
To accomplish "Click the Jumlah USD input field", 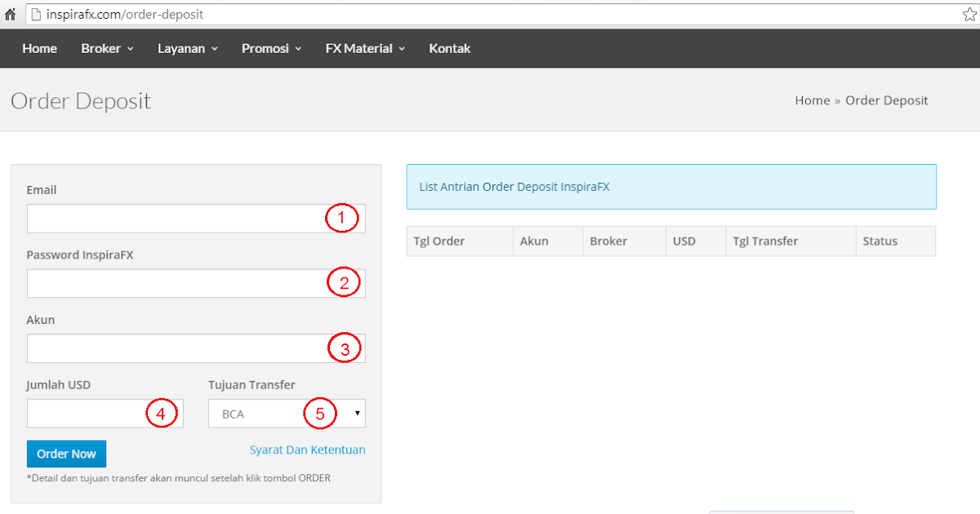I will point(90,413).
